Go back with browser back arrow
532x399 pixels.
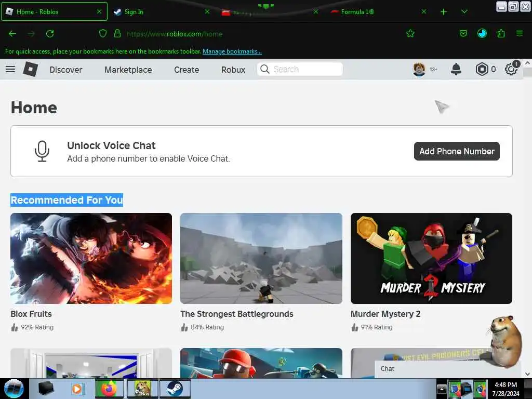click(12, 34)
